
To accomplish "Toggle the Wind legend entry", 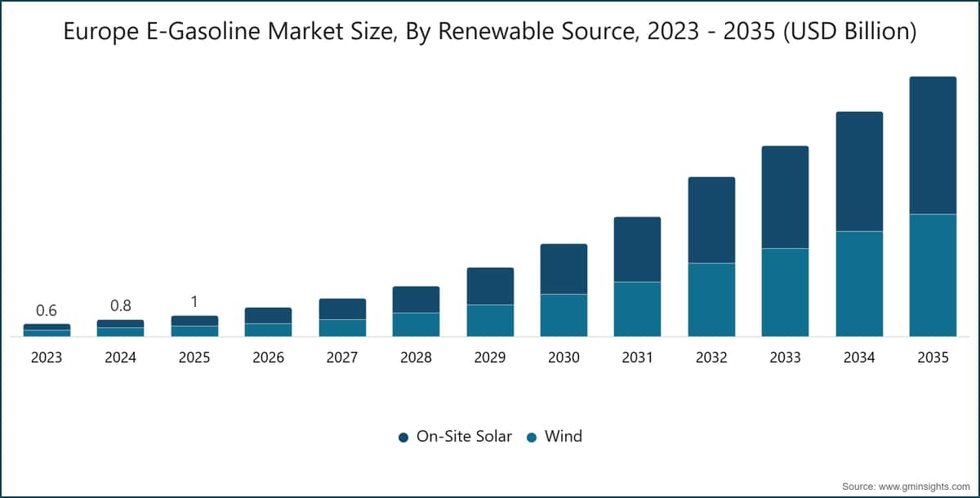I will point(555,437).
